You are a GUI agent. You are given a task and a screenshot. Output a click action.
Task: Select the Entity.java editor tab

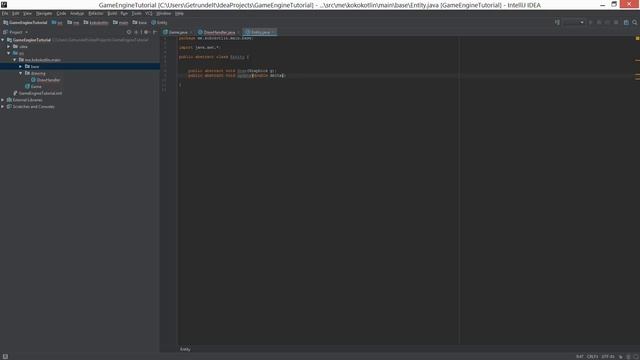tap(260, 32)
